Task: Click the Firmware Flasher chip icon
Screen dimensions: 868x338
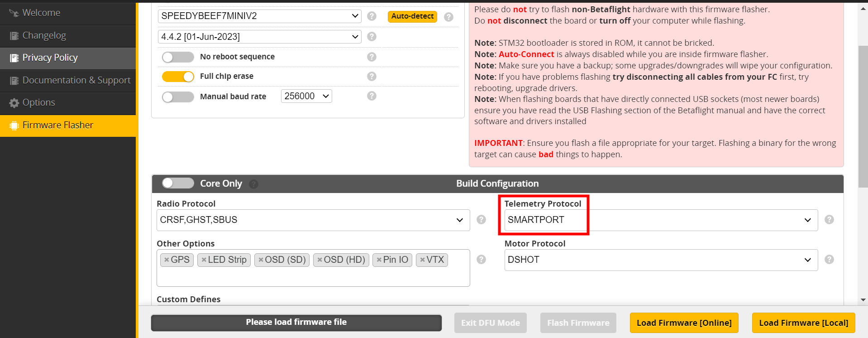Action: [x=14, y=126]
